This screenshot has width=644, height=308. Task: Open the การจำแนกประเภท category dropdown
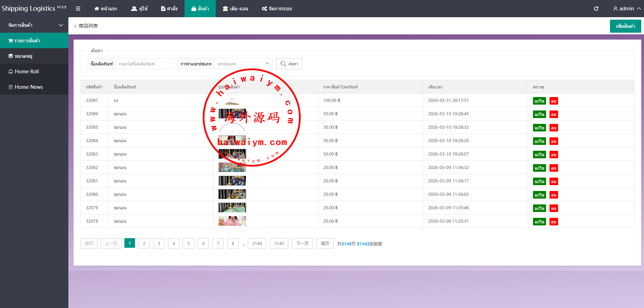[243, 64]
